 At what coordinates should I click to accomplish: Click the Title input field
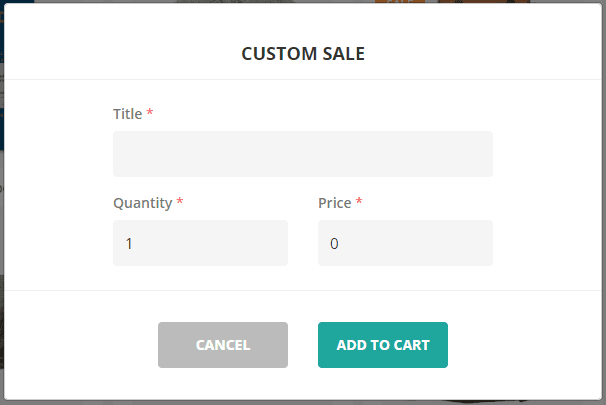pos(302,154)
